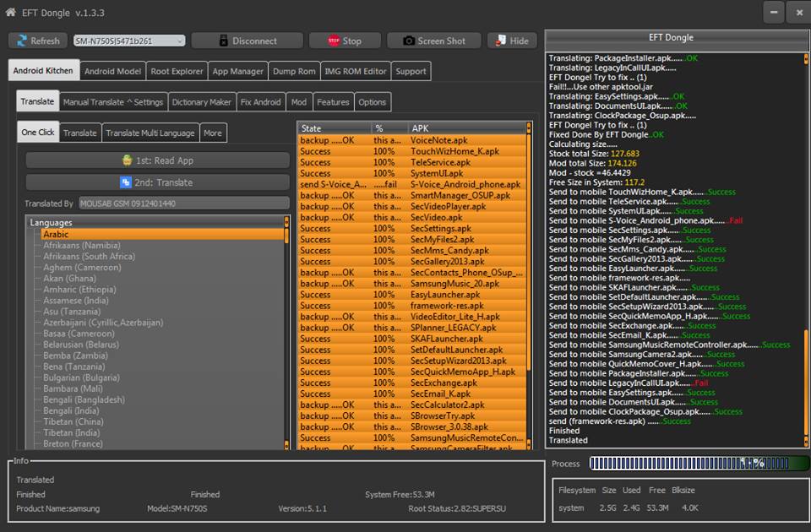The image size is (811, 532).
Task: Open the IMG ROM Editor tab
Action: coord(356,71)
